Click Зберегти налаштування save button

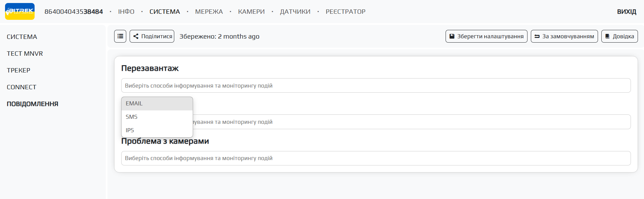pos(486,36)
